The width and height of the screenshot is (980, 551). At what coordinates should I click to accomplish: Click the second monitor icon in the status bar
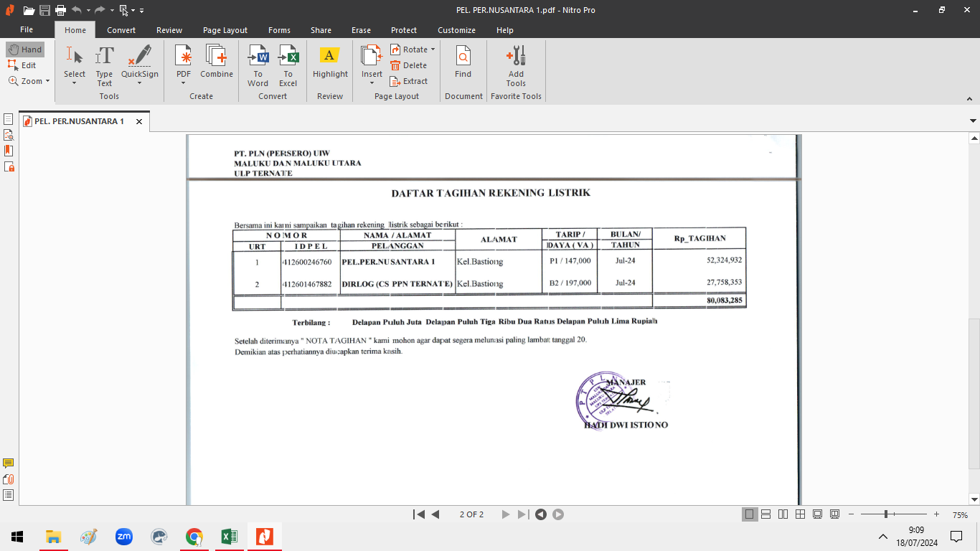tap(835, 514)
